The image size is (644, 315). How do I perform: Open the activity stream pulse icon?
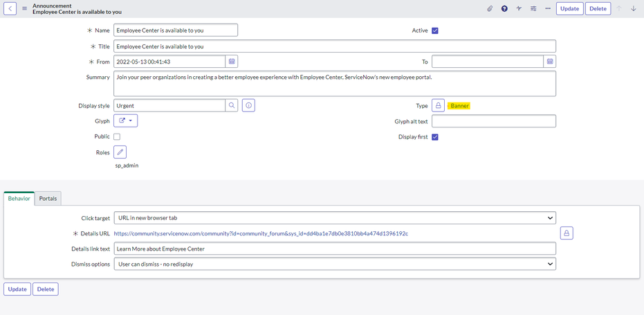(519, 8)
